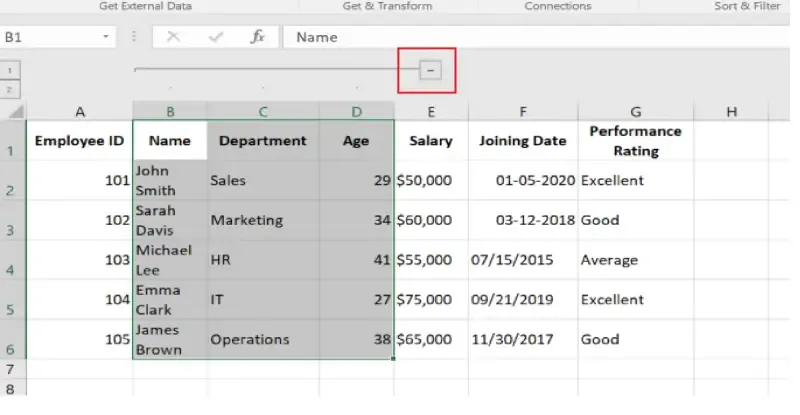
Task: Click the Cancel X icon in formula bar
Action: point(174,37)
